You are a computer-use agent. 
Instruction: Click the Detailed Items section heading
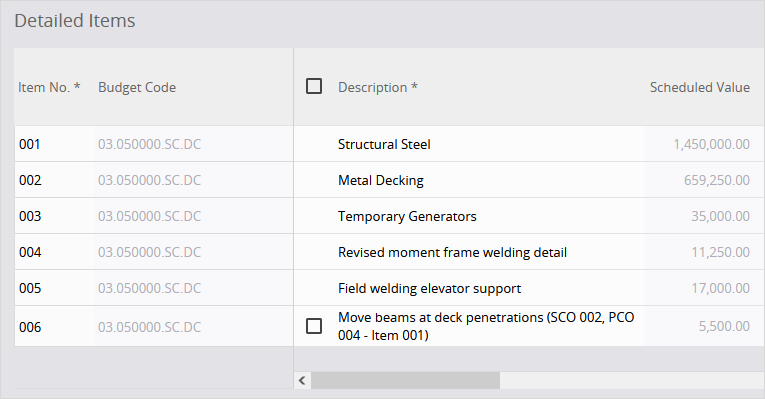pyautogui.click(x=75, y=21)
